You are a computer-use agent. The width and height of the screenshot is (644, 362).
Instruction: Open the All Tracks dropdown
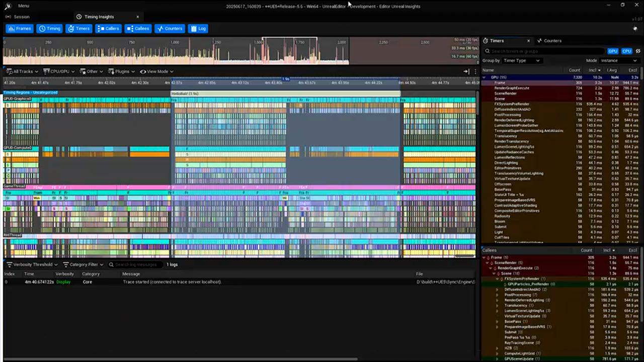pyautogui.click(x=23, y=71)
